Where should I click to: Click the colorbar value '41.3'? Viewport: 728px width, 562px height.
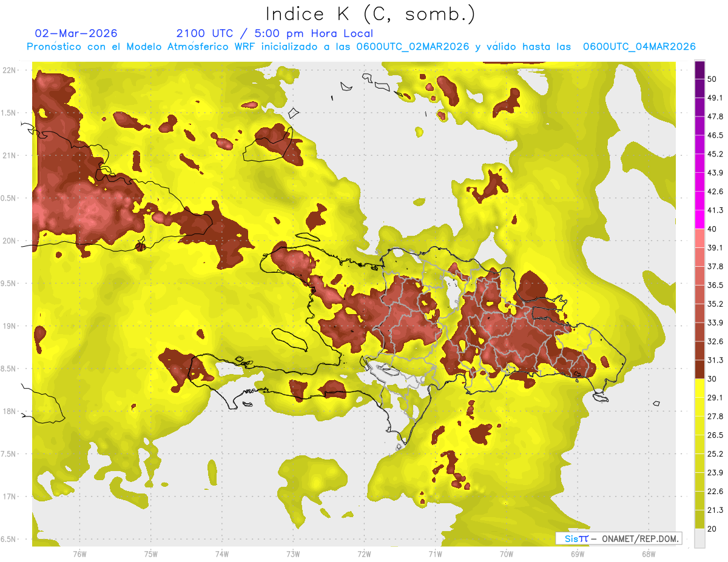[x=715, y=211]
